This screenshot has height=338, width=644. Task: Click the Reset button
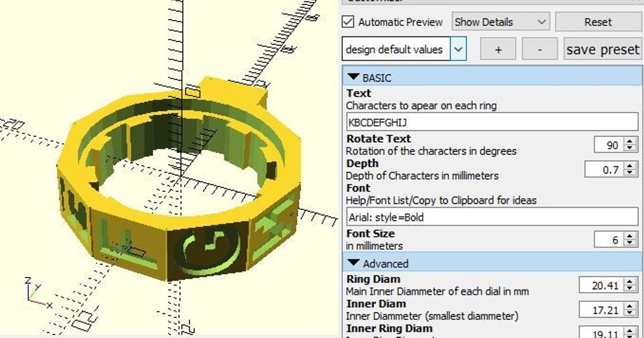pos(598,22)
